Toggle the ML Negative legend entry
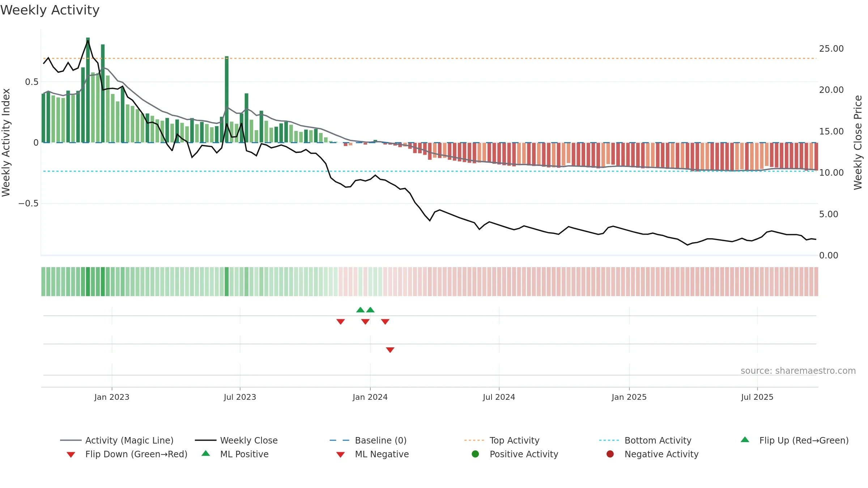Image resolution: width=868 pixels, height=488 pixels. [x=373, y=454]
